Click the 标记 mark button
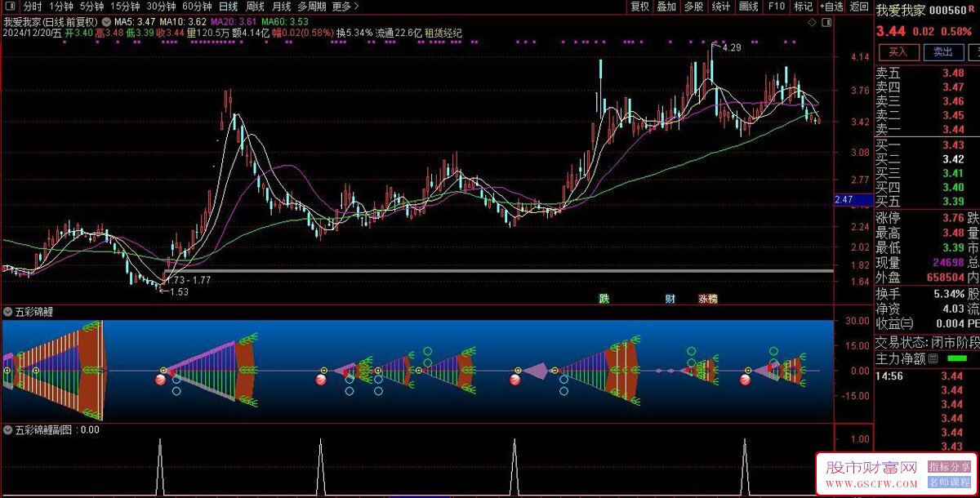 [803, 7]
